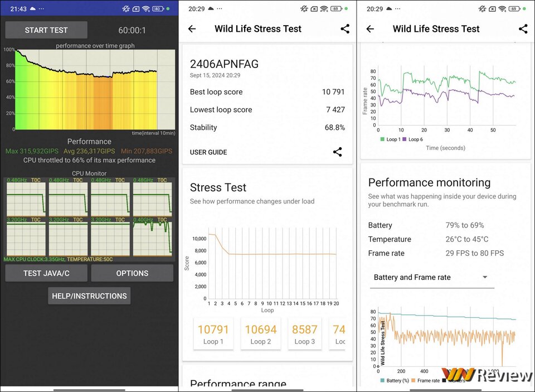
Task: Open HELP/INSTRUCTIONS button
Action: coord(89,296)
